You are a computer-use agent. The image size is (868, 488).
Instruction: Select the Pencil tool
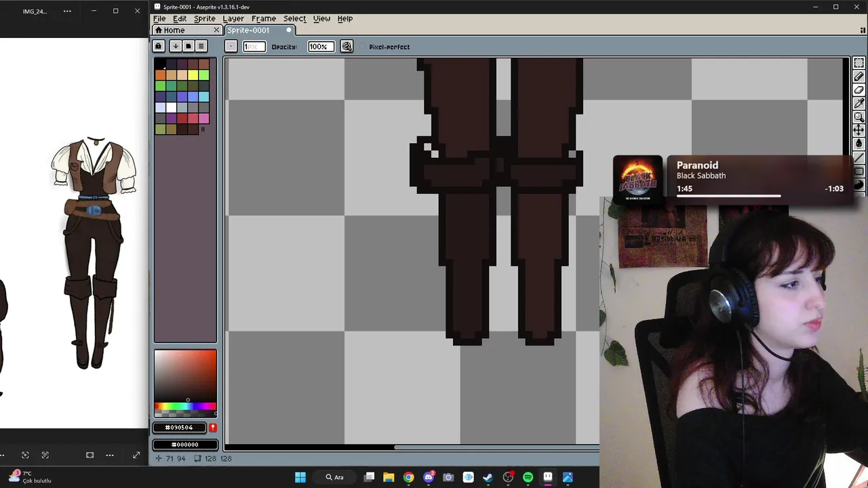tap(859, 77)
